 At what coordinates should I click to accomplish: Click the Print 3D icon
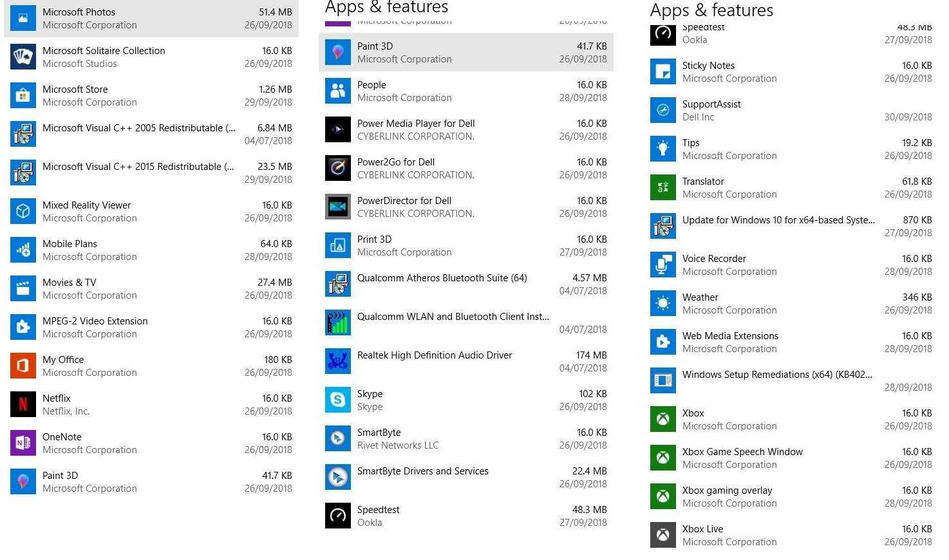coord(338,245)
